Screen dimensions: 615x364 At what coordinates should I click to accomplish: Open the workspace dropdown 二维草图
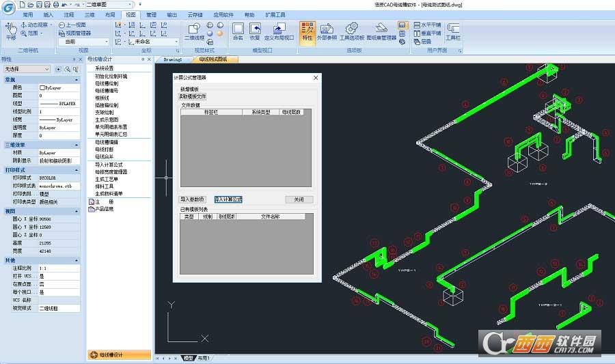[109, 5]
